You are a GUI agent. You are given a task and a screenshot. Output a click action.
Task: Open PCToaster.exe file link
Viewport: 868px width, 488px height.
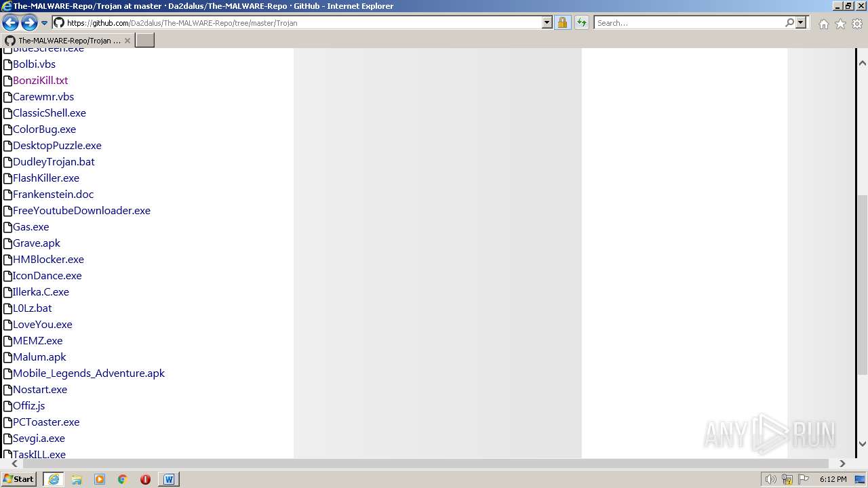[x=46, y=422]
